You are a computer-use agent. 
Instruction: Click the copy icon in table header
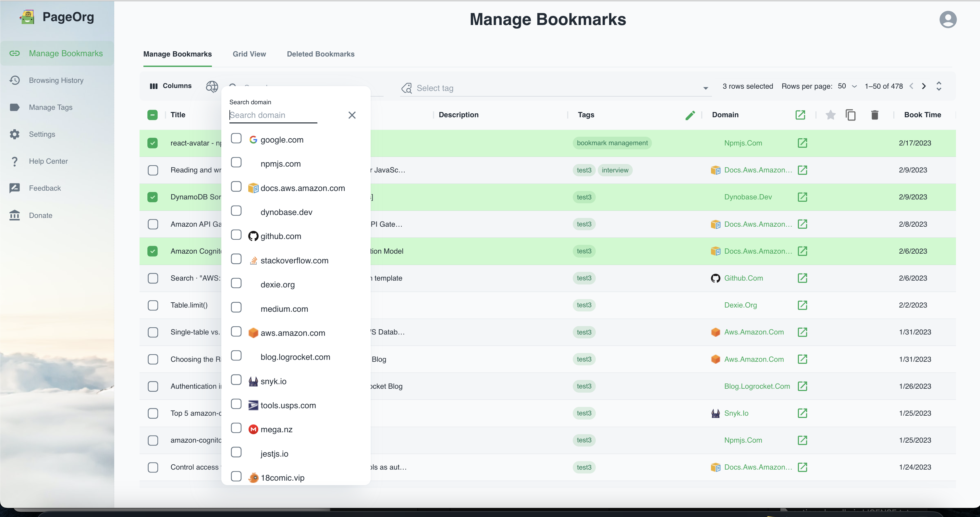coord(850,115)
